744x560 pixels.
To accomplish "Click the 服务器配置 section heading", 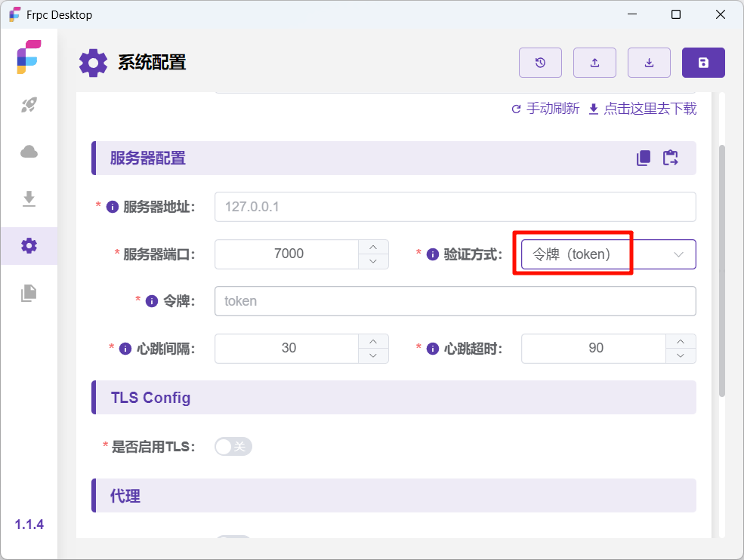I will [x=148, y=158].
